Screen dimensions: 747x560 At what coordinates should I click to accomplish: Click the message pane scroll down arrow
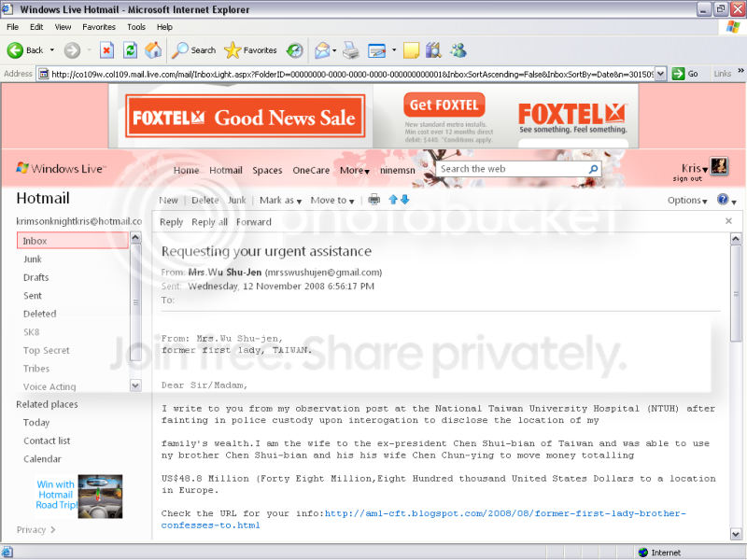point(736,534)
